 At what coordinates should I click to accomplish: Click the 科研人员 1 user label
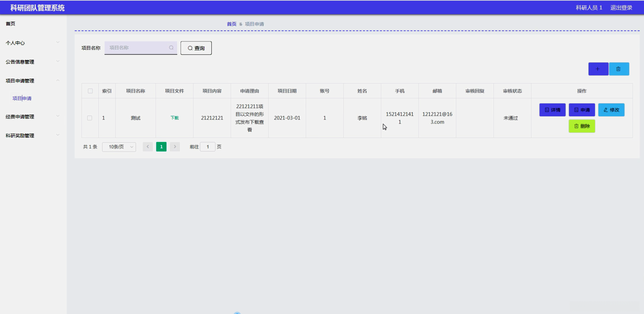[589, 8]
